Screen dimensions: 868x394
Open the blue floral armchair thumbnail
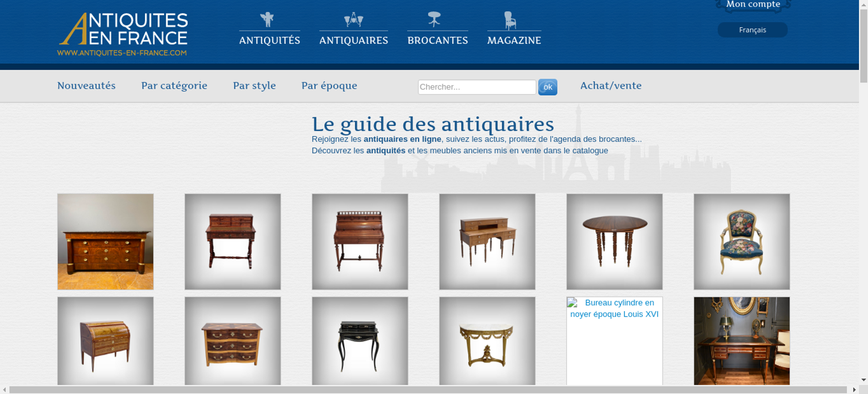coord(741,242)
